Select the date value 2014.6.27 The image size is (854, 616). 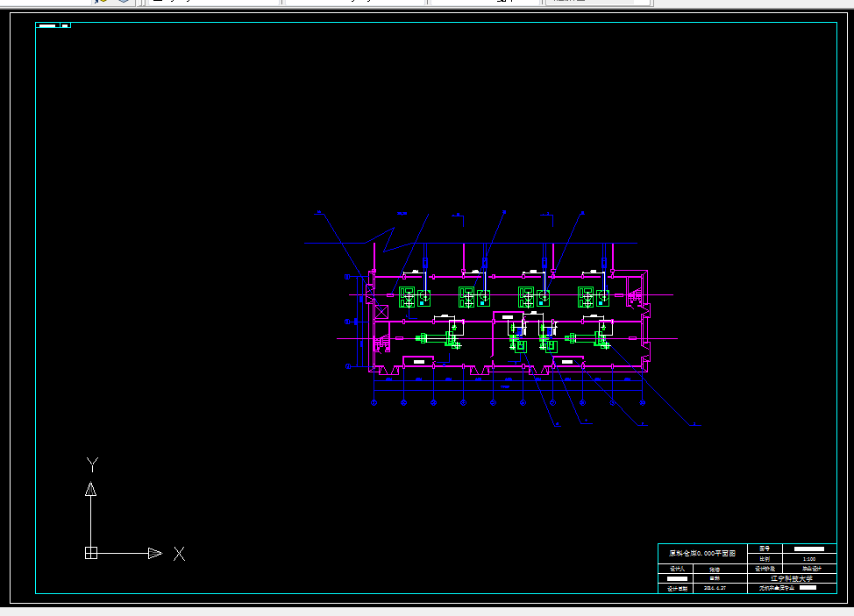pos(715,588)
